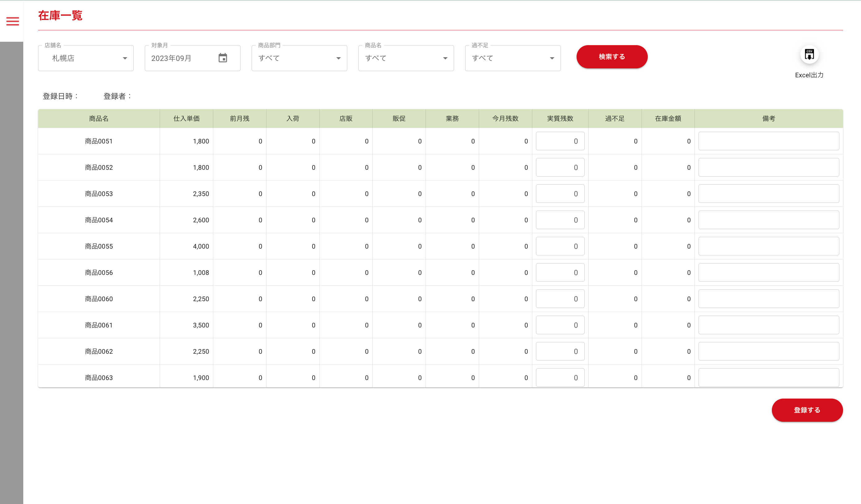Click the 在庫金額 column header

coord(668,118)
